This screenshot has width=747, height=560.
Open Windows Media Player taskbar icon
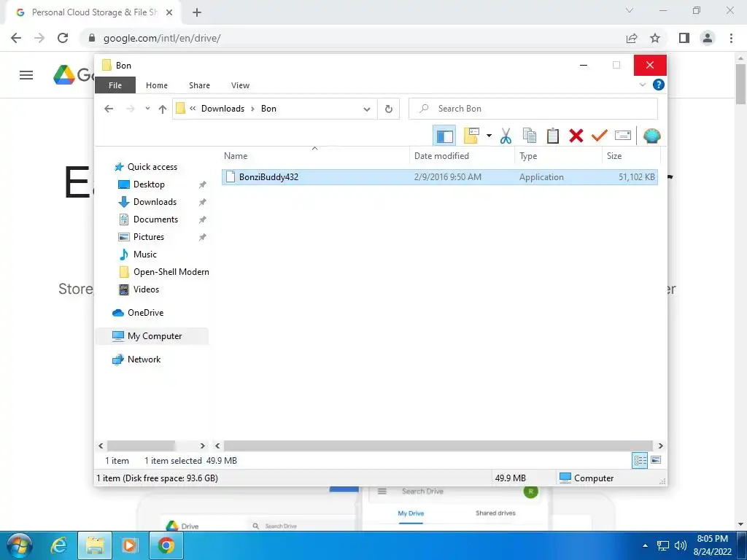pyautogui.click(x=130, y=545)
